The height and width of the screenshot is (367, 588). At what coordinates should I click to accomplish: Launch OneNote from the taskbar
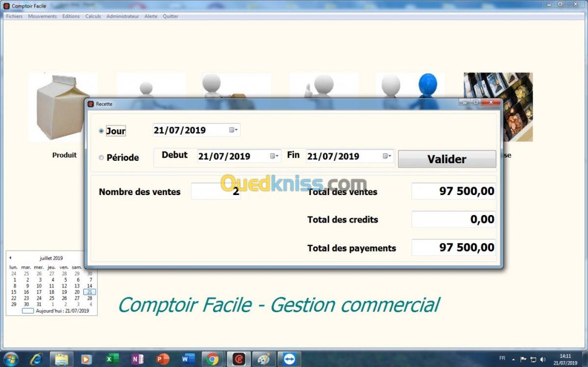(x=138, y=359)
